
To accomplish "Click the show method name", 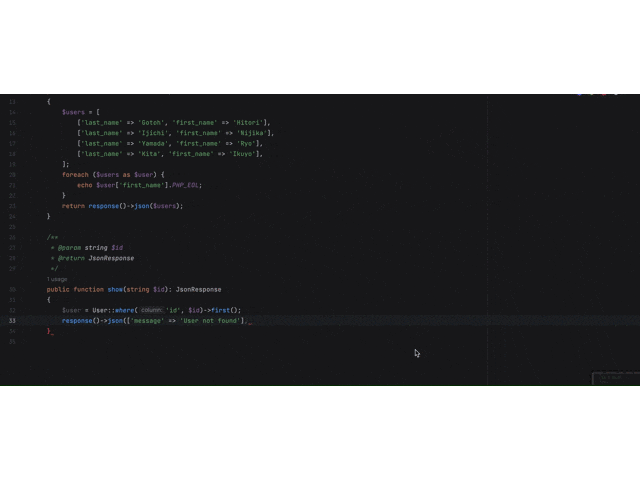I will [x=115, y=289].
